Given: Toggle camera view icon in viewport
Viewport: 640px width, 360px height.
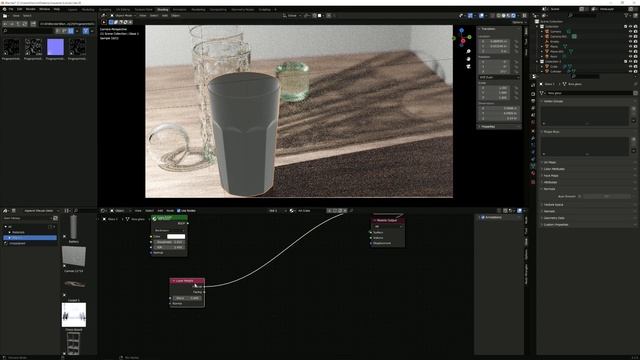Looking at the screenshot, I should click(469, 66).
